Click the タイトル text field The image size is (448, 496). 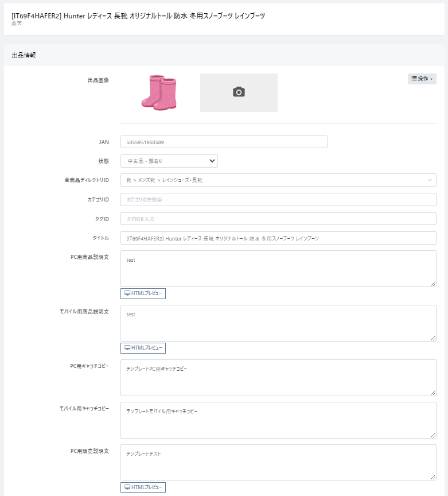(278, 238)
